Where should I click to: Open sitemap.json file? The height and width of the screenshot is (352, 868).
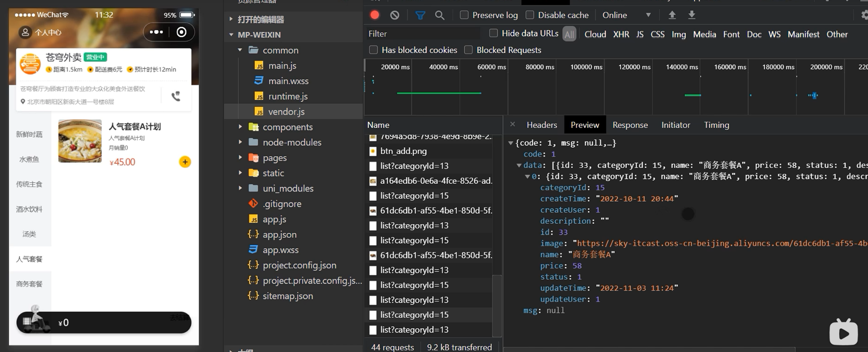288,296
